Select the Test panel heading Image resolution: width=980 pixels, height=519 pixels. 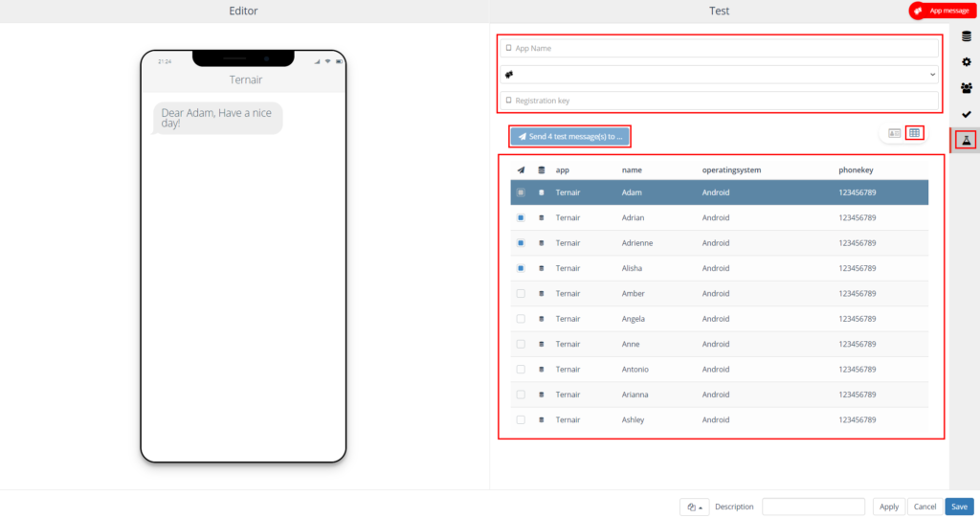[x=720, y=11]
